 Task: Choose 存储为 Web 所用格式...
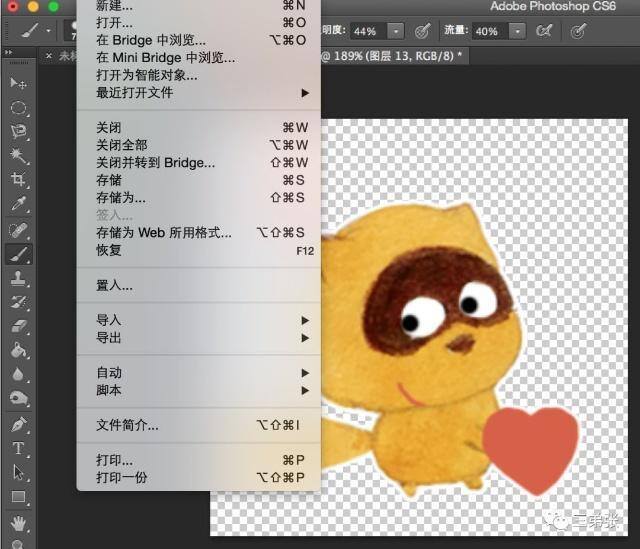198,233
